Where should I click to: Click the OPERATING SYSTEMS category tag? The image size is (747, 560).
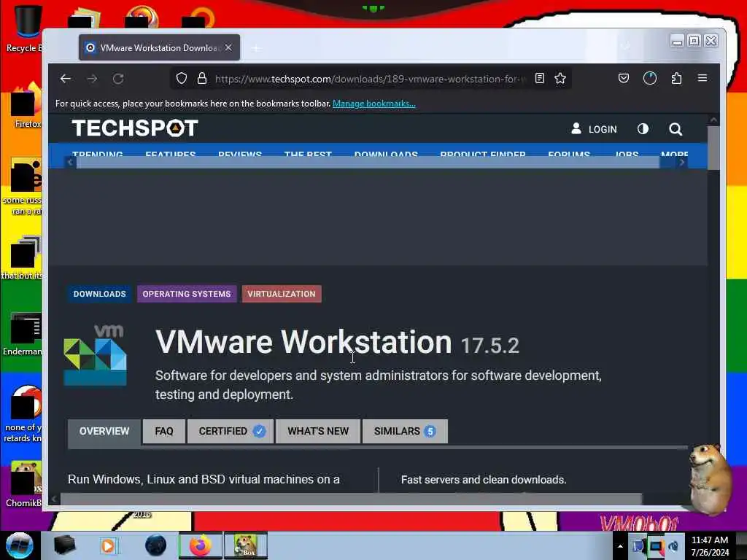click(187, 294)
